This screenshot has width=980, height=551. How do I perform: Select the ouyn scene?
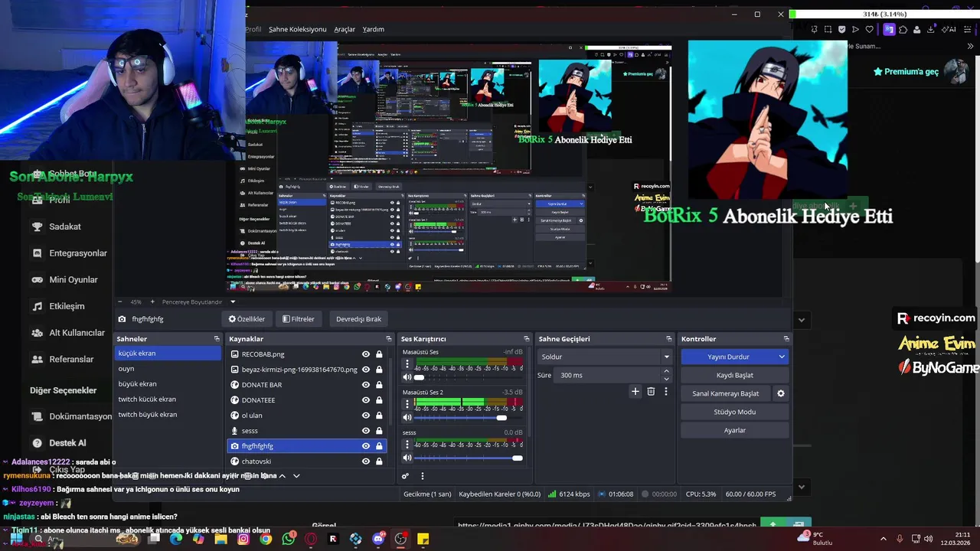[168, 369]
